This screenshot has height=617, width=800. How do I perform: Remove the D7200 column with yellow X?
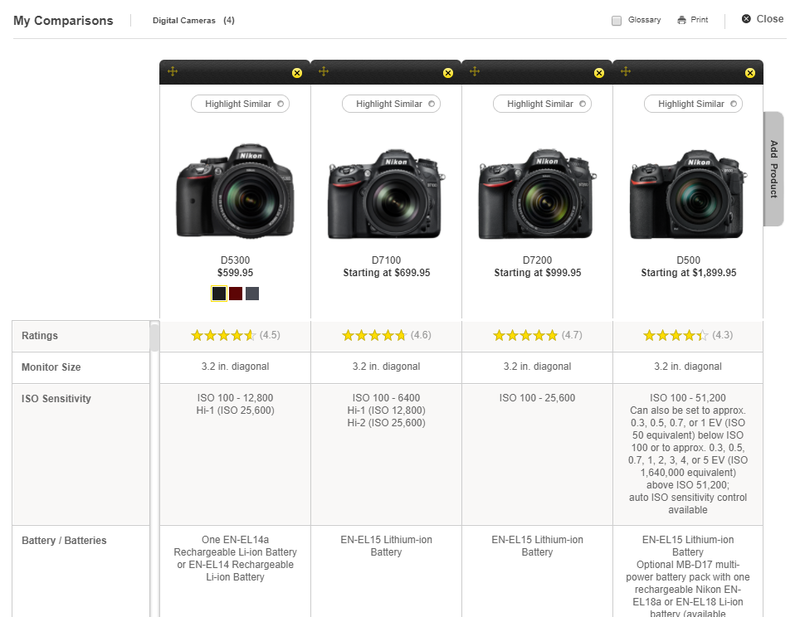(x=599, y=73)
